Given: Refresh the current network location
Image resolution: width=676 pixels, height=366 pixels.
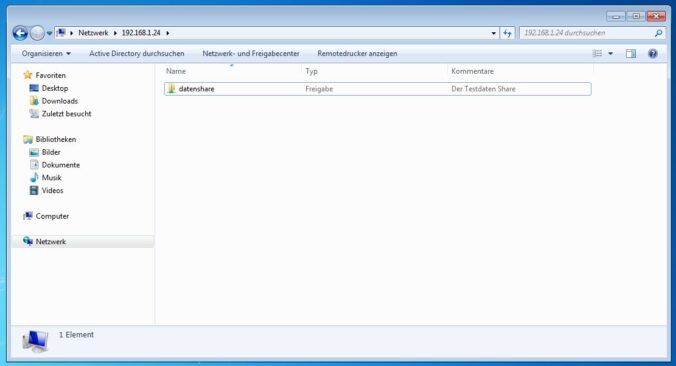Looking at the screenshot, I should tap(507, 33).
